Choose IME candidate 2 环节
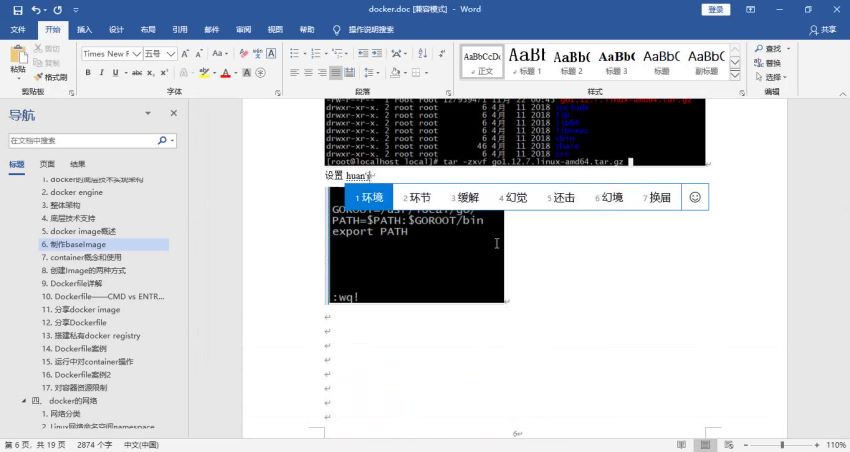The image size is (850, 452). click(417, 197)
